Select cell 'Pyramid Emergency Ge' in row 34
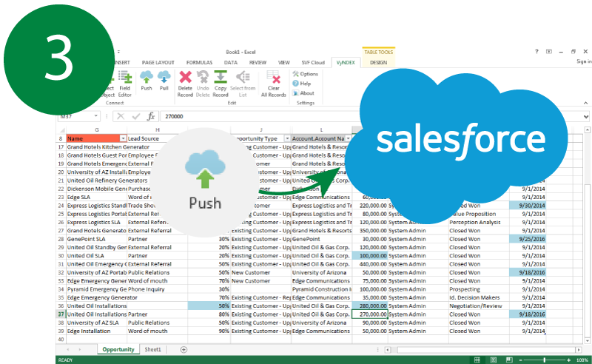The width and height of the screenshot is (592, 364). click(97, 289)
